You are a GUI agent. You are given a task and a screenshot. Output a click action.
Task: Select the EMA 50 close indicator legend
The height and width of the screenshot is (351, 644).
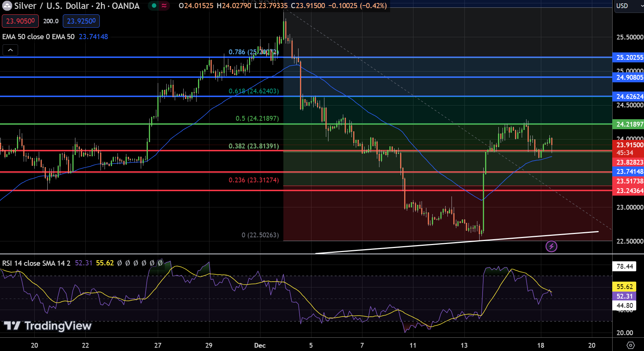38,37
